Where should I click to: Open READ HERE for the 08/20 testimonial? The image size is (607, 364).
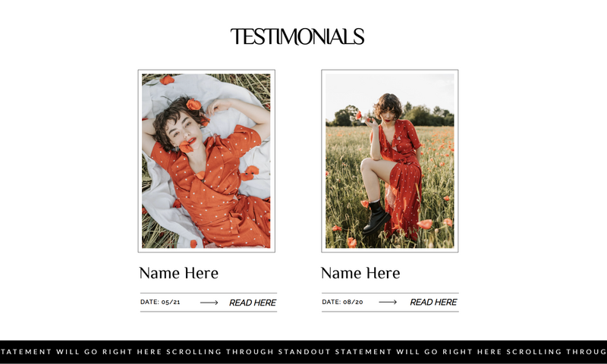433,302
